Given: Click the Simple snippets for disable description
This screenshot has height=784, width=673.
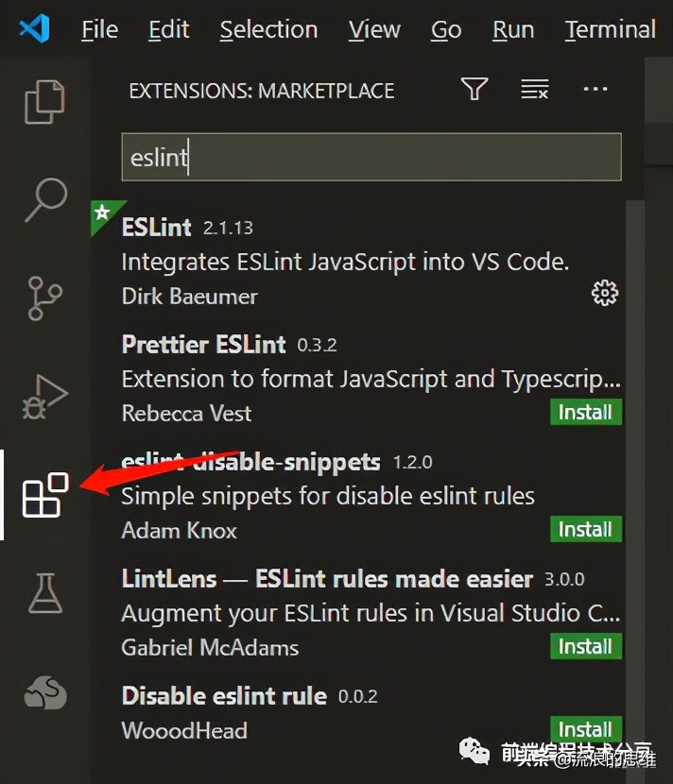Looking at the screenshot, I should (x=328, y=496).
